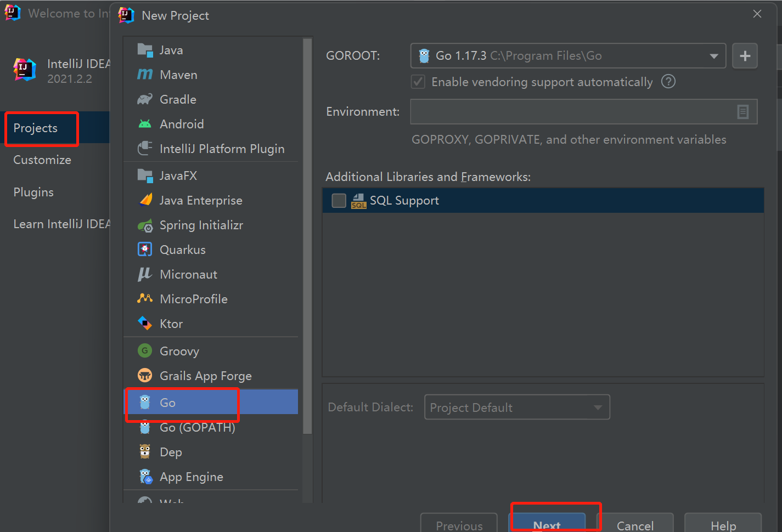Viewport: 782px width, 532px height.
Task: Click the JavaFX folder icon
Action: (145, 176)
